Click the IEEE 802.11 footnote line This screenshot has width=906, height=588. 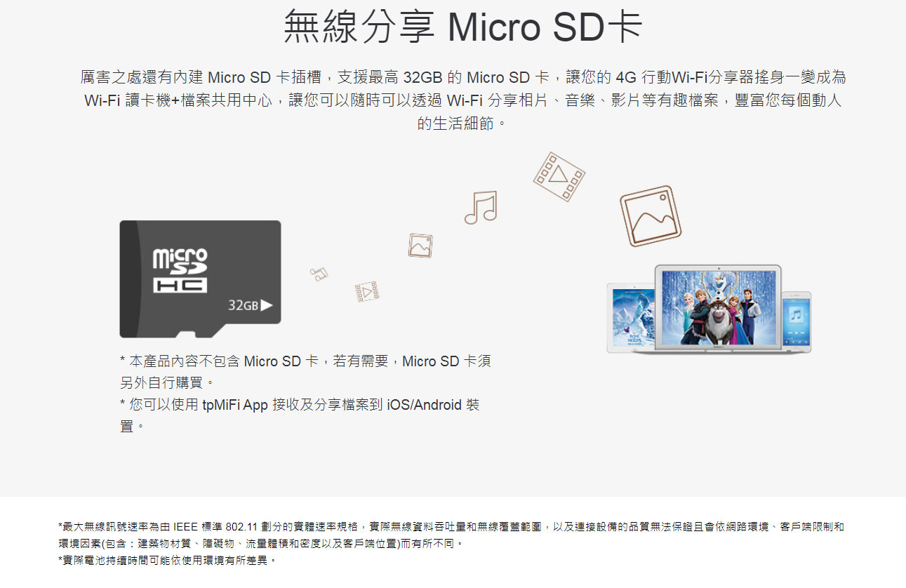click(451, 535)
